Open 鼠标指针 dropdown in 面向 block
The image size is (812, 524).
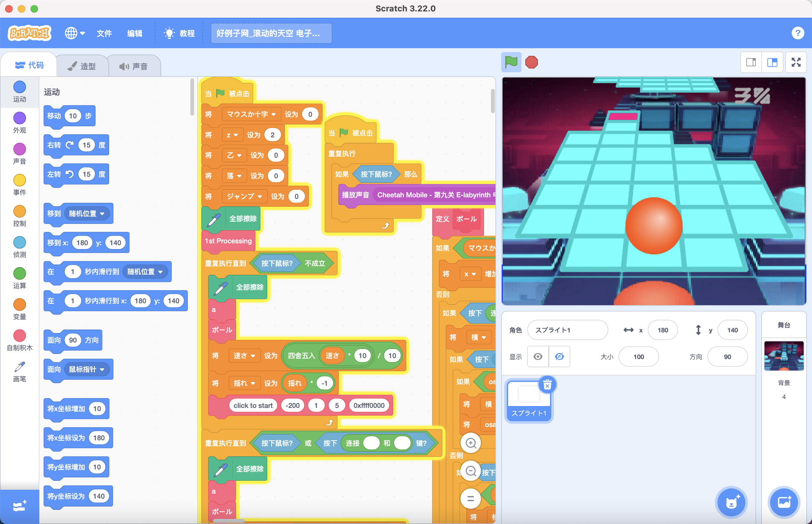coord(87,370)
